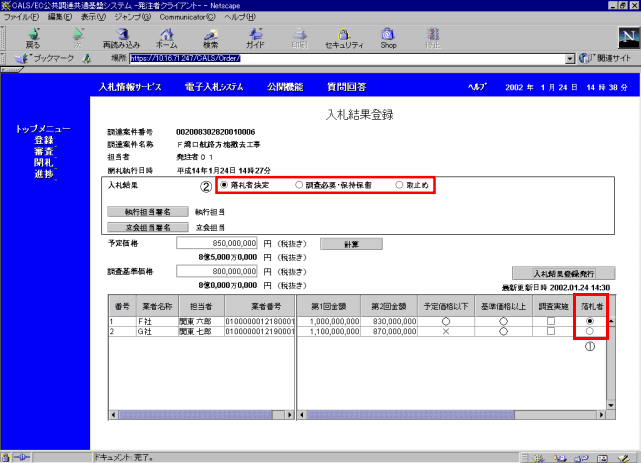Viewport: 641px width, 463px height.
Task: Open 電子入札システム navigation tab
Action: [x=214, y=87]
